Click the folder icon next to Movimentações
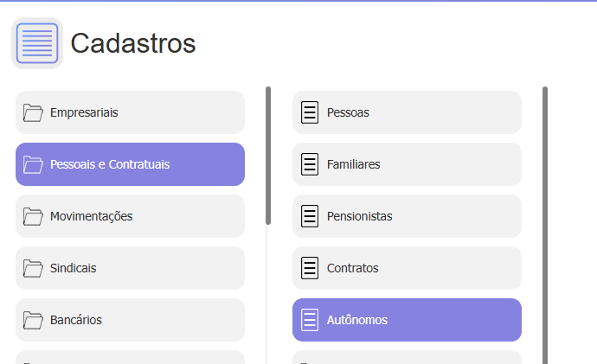The height and width of the screenshot is (364, 597). (x=33, y=216)
